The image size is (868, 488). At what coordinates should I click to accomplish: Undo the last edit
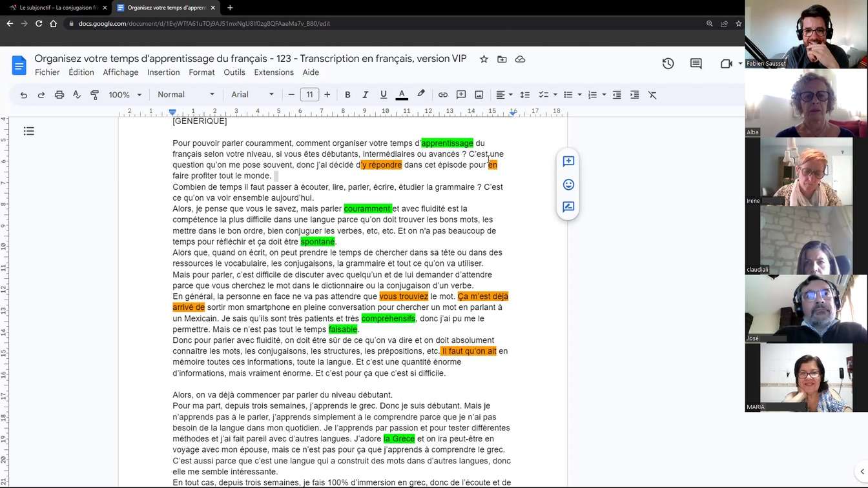tap(24, 95)
